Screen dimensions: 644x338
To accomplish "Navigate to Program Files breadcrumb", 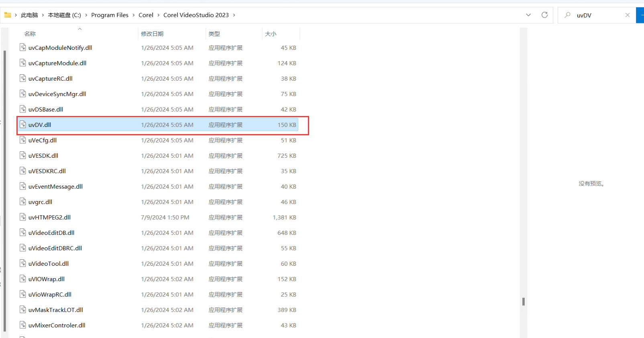I will [110, 15].
